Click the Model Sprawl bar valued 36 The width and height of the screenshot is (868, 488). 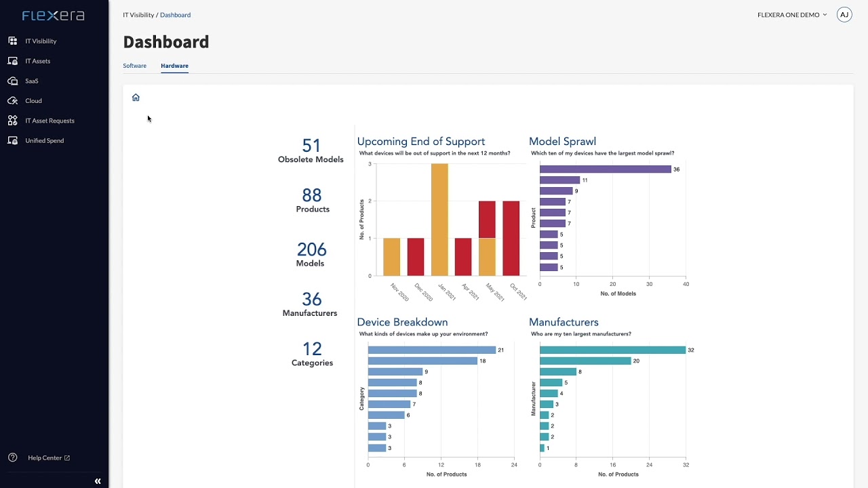click(606, 169)
